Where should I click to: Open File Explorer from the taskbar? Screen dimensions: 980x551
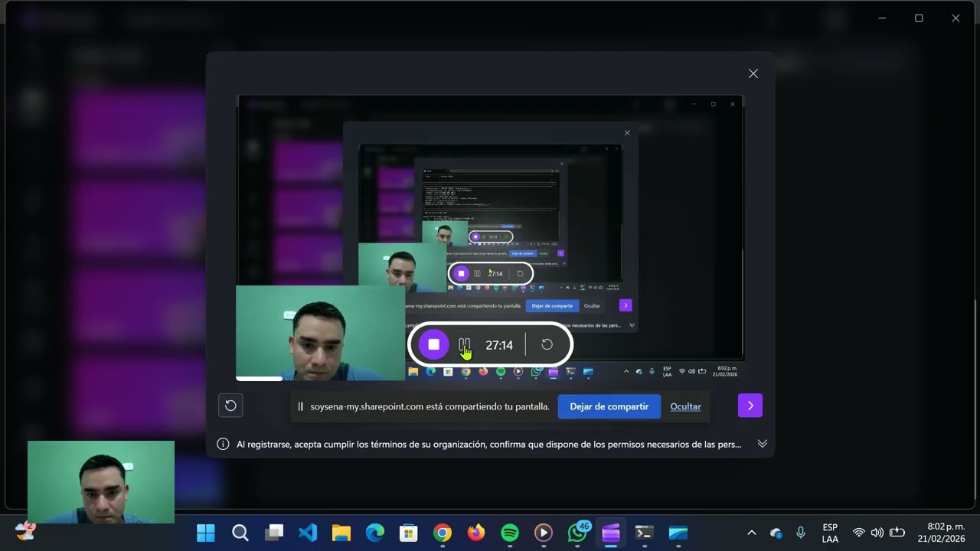click(x=341, y=533)
